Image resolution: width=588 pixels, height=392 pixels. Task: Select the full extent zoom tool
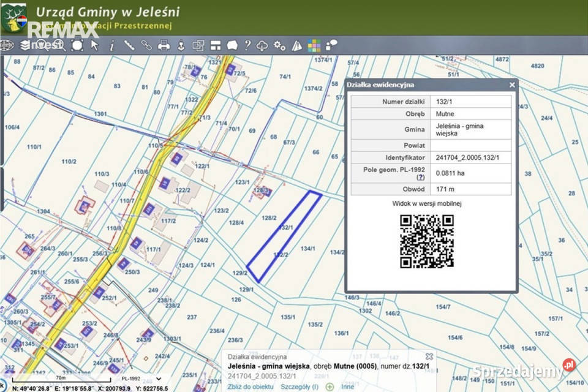pyautogui.click(x=77, y=45)
